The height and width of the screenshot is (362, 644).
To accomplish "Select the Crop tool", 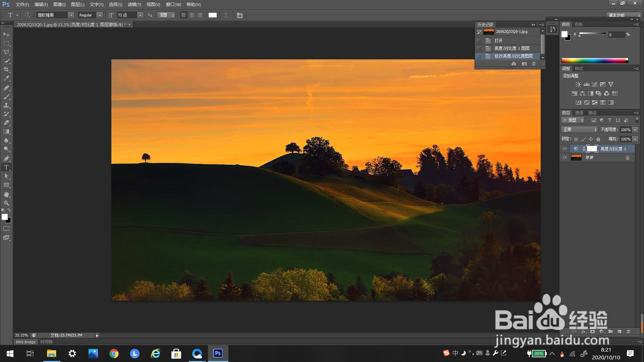I will coord(6,69).
